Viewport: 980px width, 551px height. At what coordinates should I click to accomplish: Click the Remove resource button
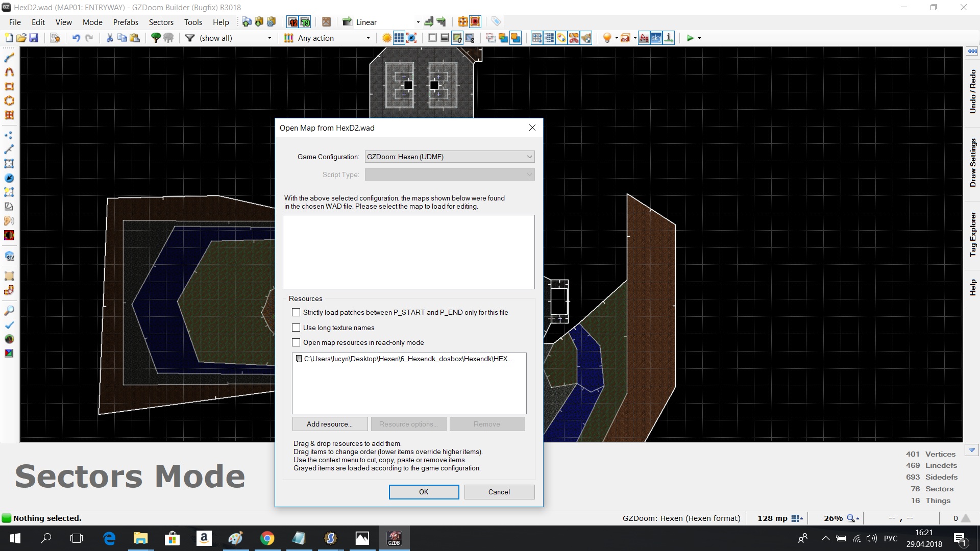click(x=487, y=424)
